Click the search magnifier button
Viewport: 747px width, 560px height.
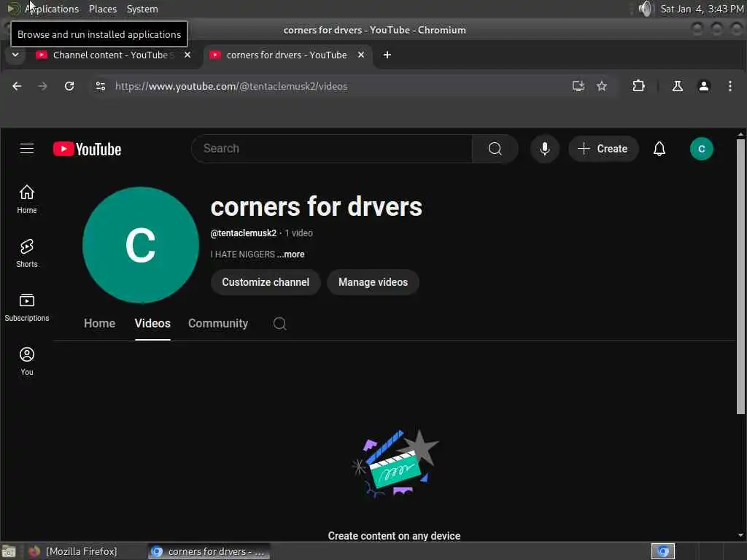pyautogui.click(x=495, y=149)
